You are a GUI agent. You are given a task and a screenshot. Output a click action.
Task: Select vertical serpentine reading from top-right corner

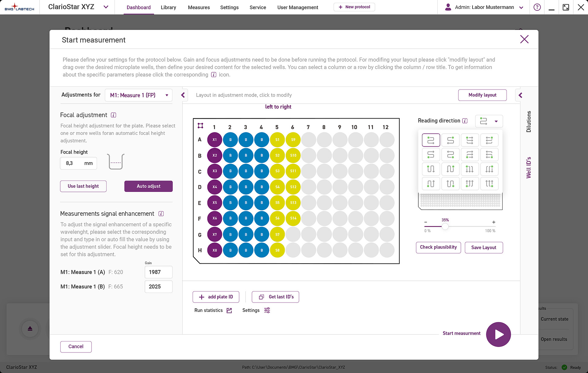click(450, 169)
